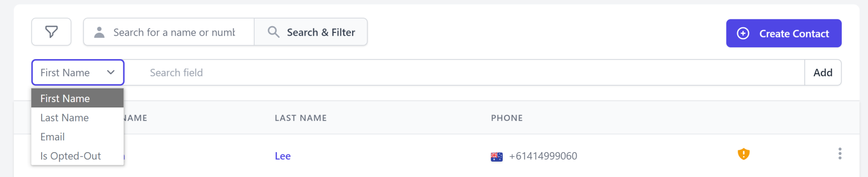This screenshot has height=177, width=868.
Task: Focus the Search for a name or number input
Action: click(x=175, y=33)
